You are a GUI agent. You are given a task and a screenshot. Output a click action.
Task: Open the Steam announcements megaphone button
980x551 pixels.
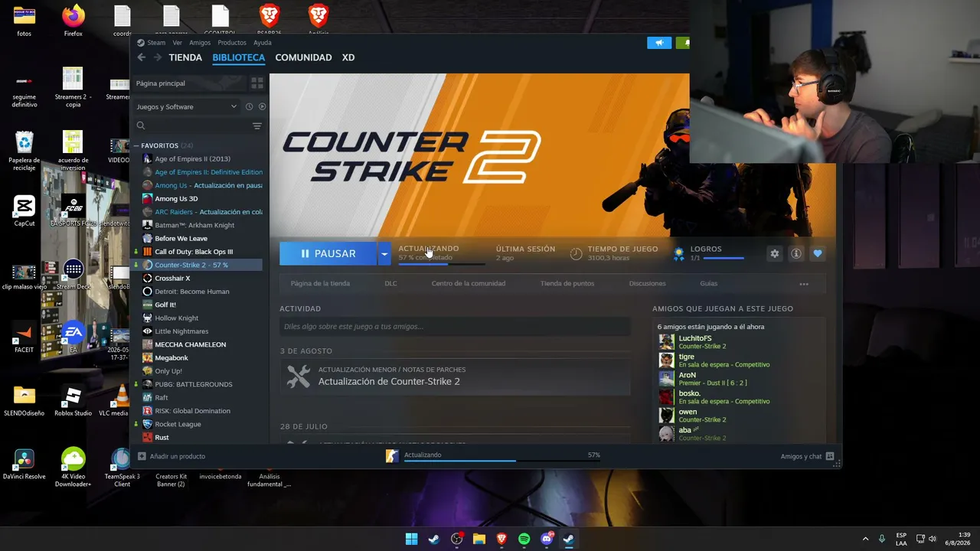659,43
